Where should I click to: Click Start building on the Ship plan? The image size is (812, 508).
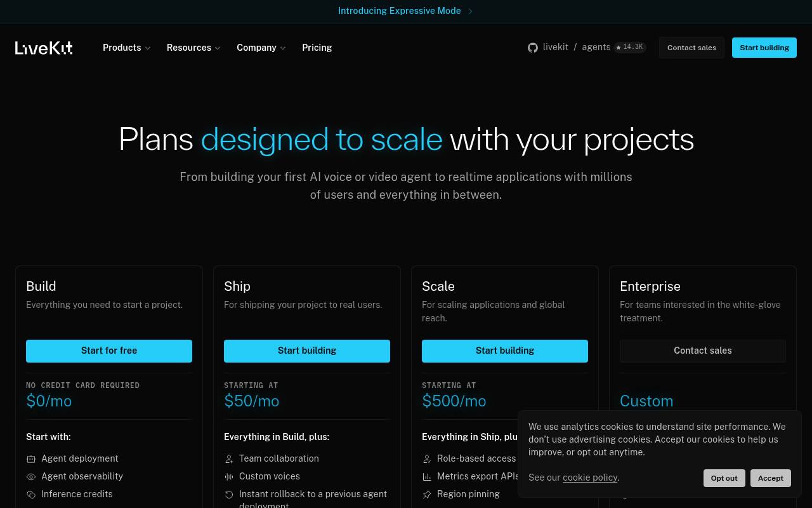click(307, 351)
